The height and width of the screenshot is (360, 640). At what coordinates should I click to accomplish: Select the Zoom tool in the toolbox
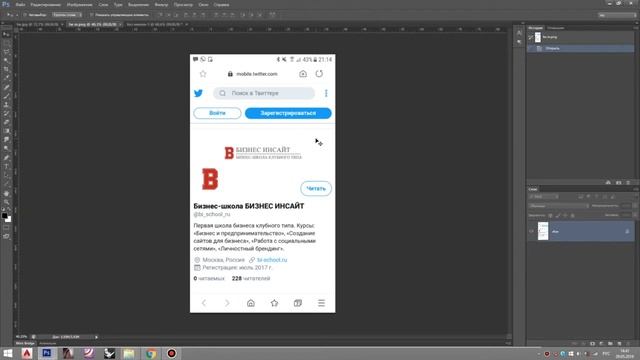6,202
